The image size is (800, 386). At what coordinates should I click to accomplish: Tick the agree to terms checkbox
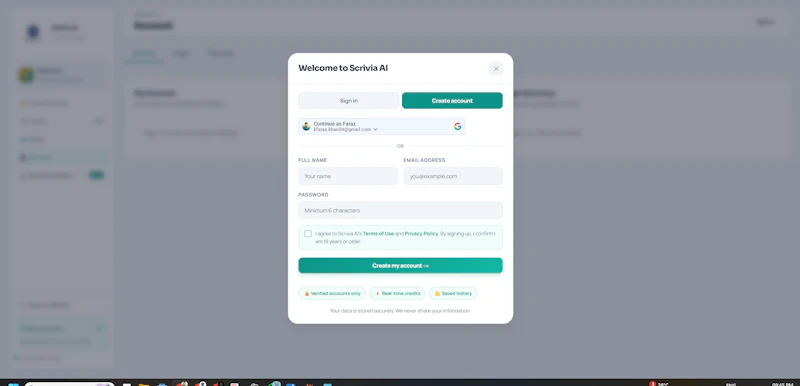tap(308, 234)
